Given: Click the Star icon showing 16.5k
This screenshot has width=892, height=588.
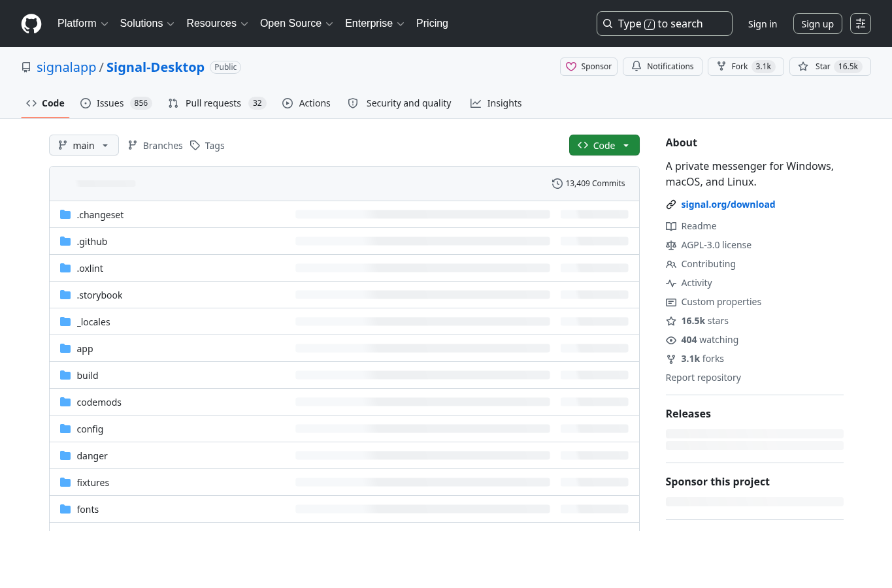Looking at the screenshot, I should (x=803, y=67).
